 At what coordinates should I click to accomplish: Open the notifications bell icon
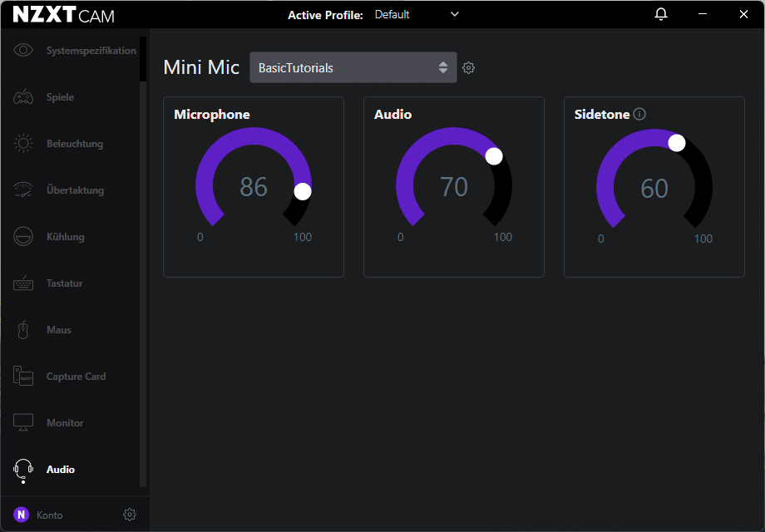click(x=661, y=14)
